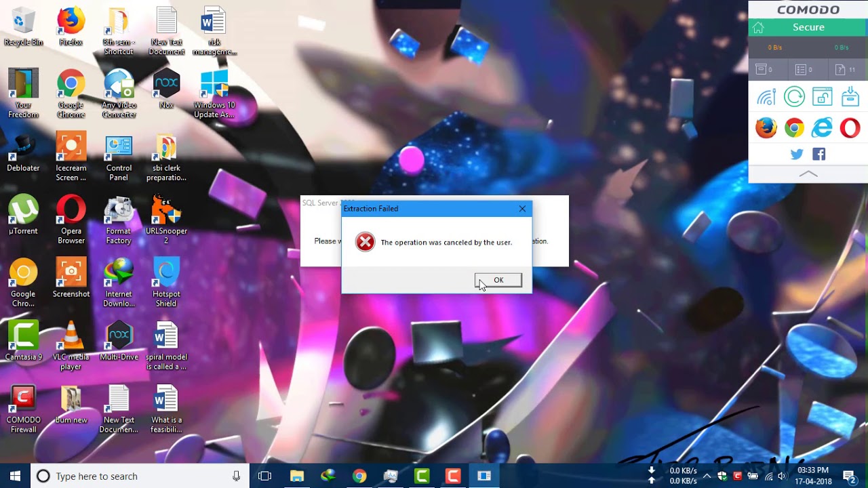This screenshot has width=868, height=488.
Task: Select Recycle Bin desktop icon
Action: tap(23, 27)
